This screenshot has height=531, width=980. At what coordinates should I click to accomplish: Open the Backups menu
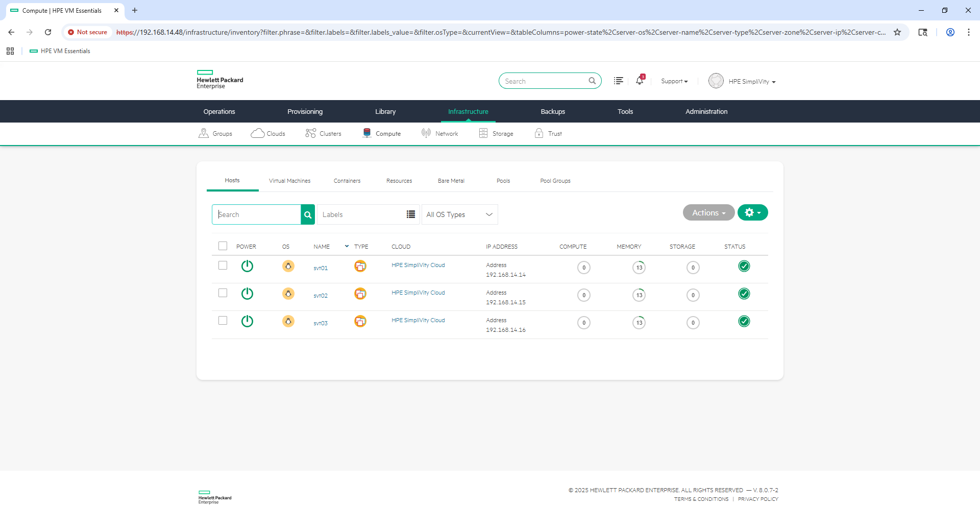(x=552, y=111)
